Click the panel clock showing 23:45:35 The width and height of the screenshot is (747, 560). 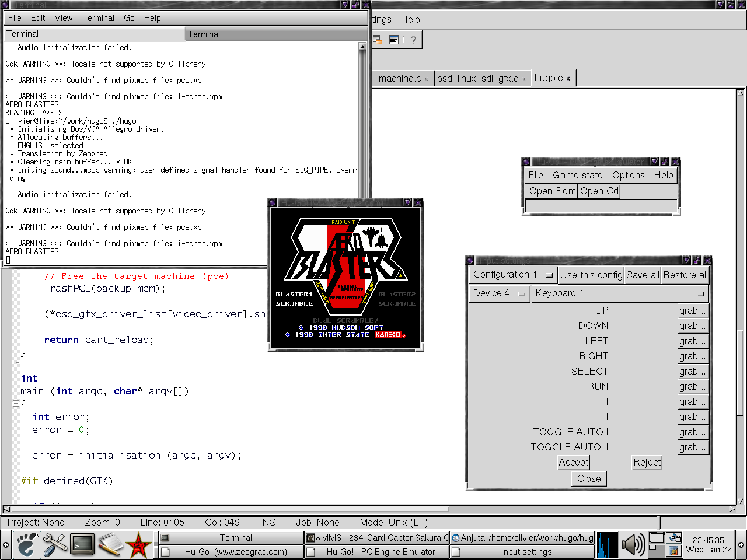708,545
